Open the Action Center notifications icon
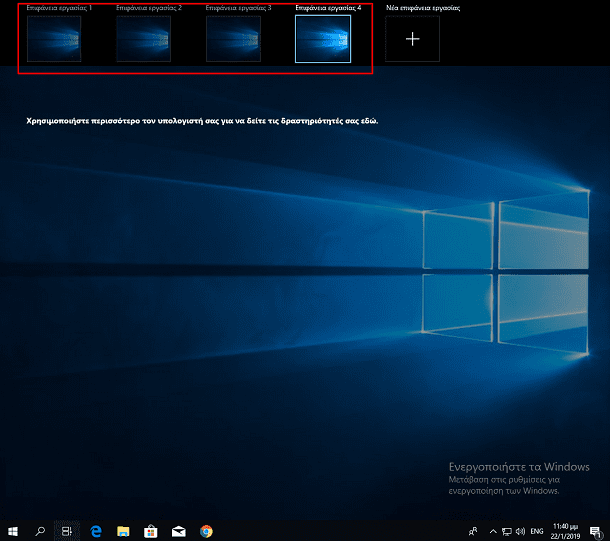 595,532
